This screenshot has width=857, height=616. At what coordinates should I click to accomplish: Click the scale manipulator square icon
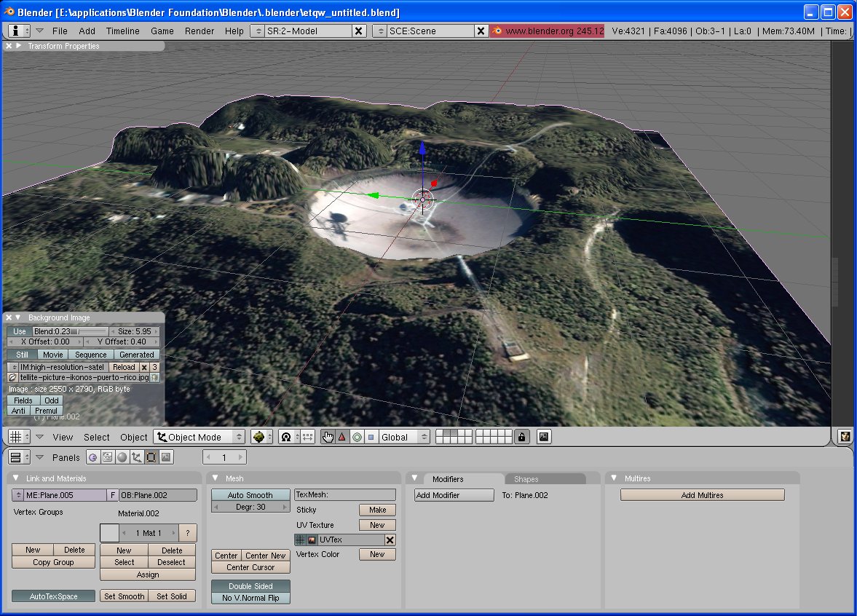click(x=371, y=437)
